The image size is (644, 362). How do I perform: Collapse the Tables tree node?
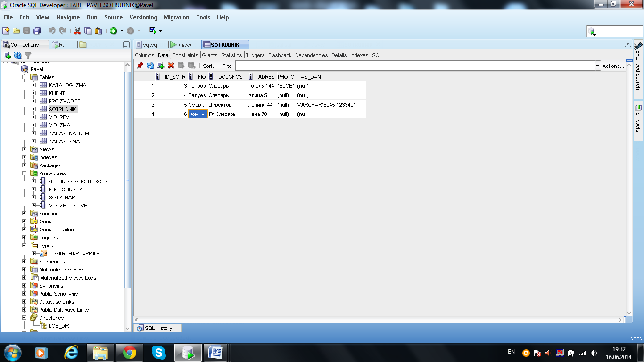(x=25, y=77)
